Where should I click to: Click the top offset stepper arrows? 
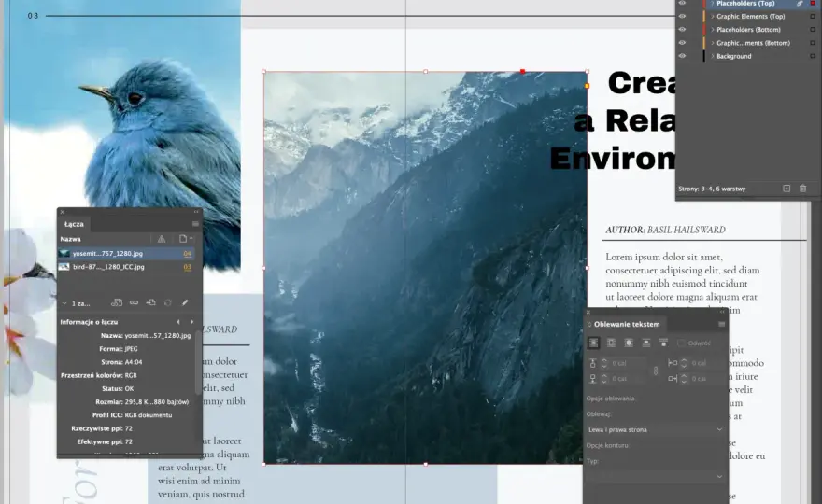(x=604, y=362)
